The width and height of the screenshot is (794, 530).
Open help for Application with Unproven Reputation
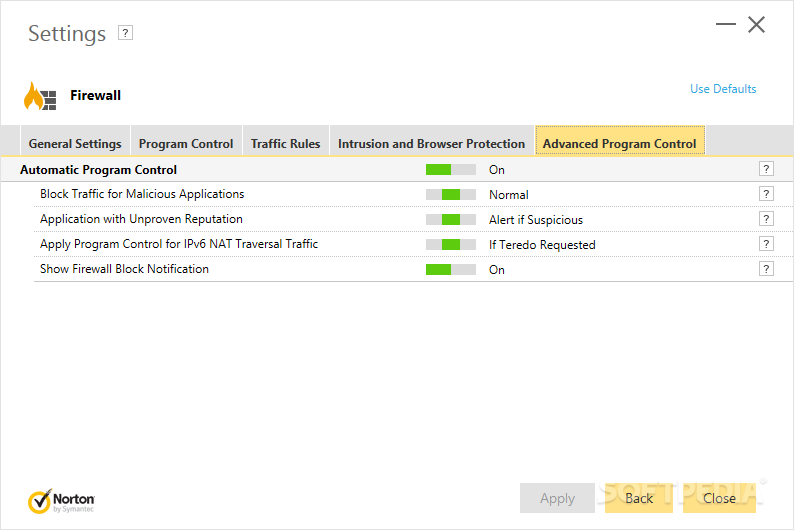pyautogui.click(x=766, y=219)
